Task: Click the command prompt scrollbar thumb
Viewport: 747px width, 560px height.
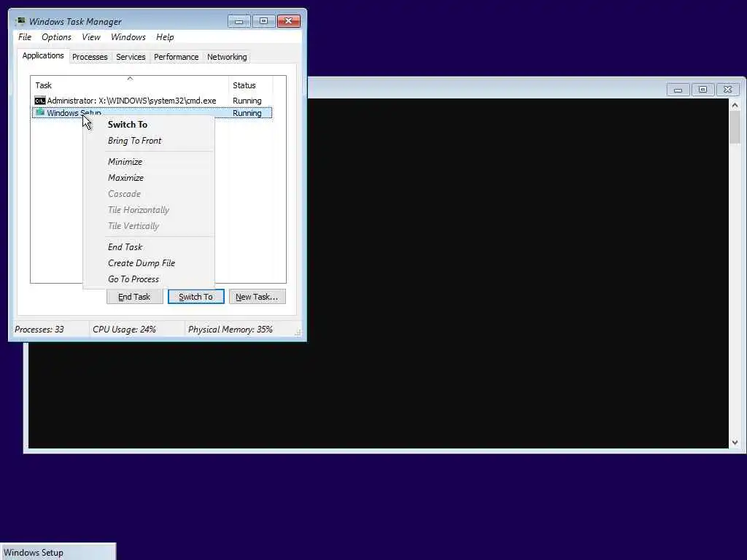Action: click(735, 127)
